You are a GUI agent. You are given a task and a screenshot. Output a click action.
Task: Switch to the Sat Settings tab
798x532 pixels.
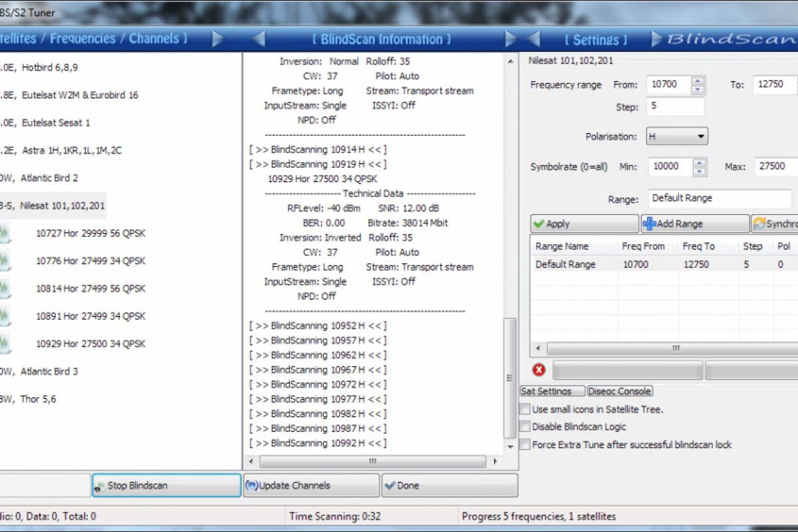click(552, 391)
